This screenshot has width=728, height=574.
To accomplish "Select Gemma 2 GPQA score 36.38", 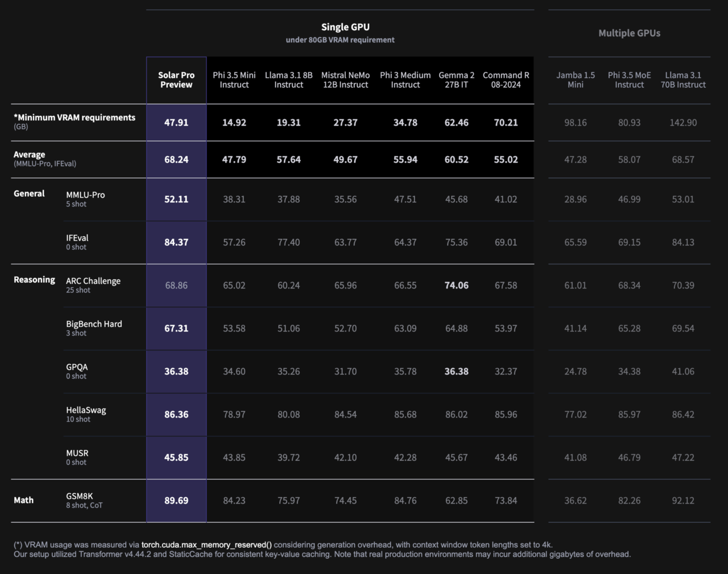I will [x=457, y=371].
